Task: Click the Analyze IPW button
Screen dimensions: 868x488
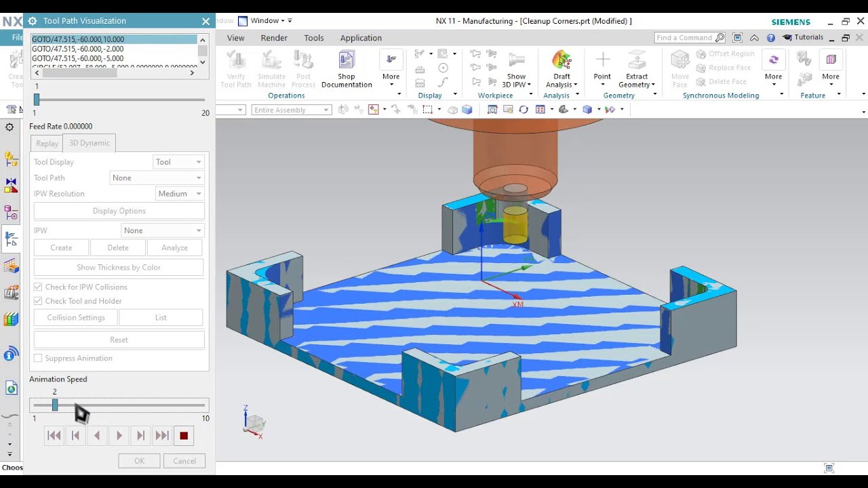Action: [x=175, y=247]
